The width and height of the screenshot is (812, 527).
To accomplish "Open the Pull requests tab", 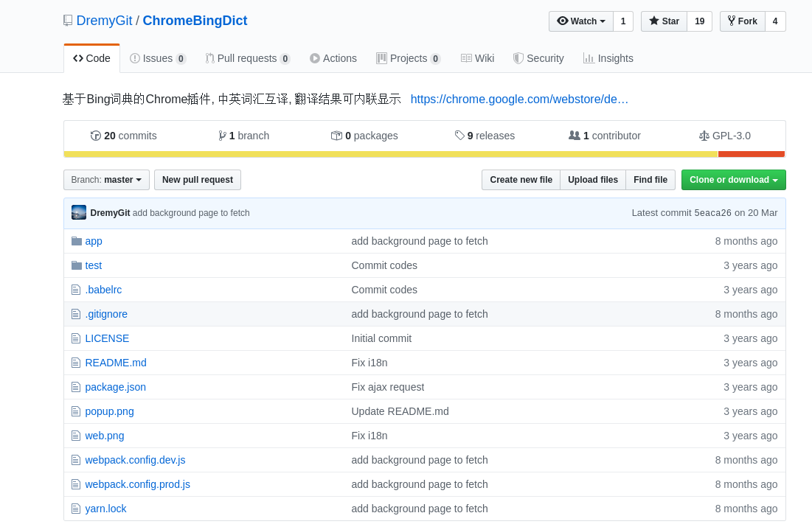I will coord(248,58).
